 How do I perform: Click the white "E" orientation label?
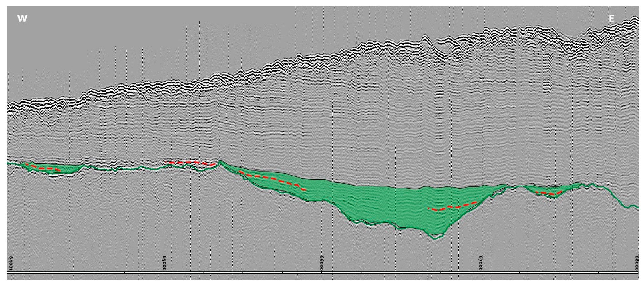[612, 18]
